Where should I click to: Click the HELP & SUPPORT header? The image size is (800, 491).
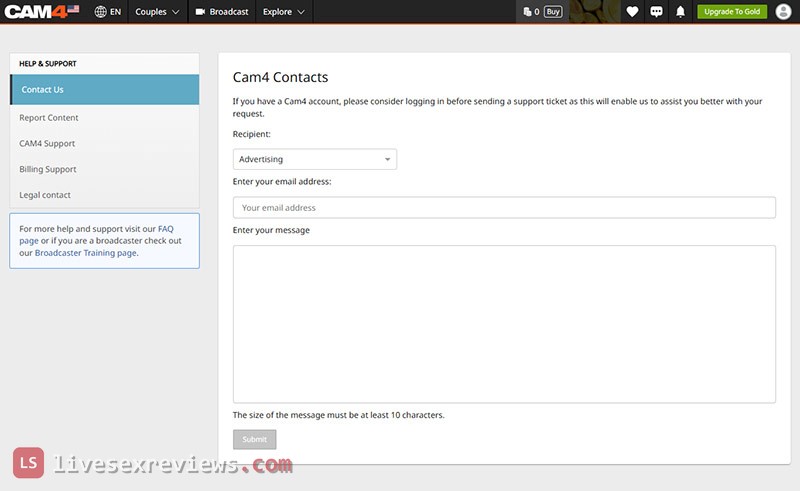tap(48, 64)
